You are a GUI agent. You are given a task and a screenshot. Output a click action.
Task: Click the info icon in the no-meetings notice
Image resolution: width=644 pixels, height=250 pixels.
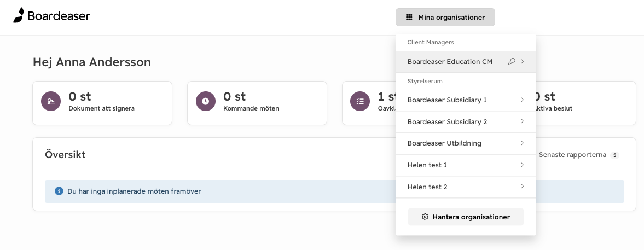click(59, 191)
